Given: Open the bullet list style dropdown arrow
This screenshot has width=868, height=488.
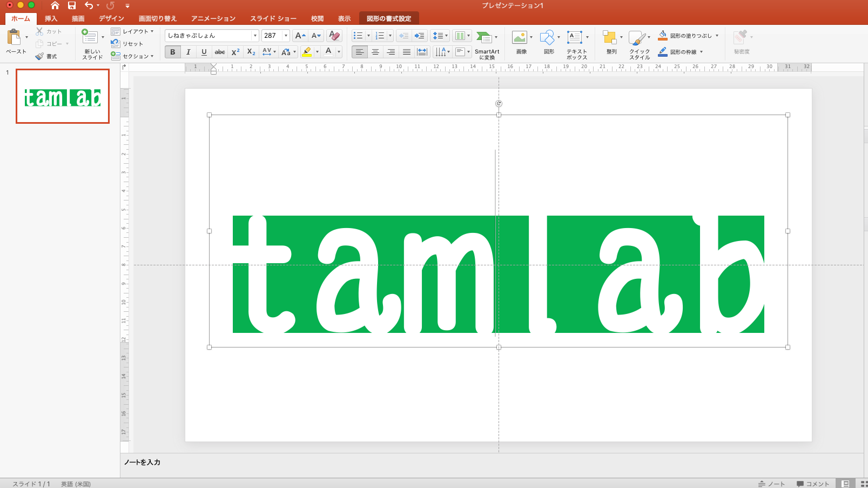Looking at the screenshot, I should click(x=369, y=36).
